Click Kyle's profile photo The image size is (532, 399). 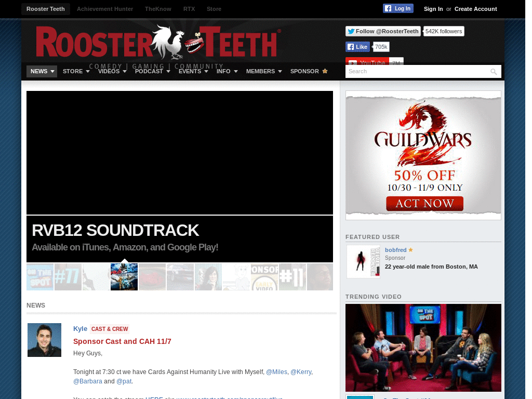(x=45, y=340)
